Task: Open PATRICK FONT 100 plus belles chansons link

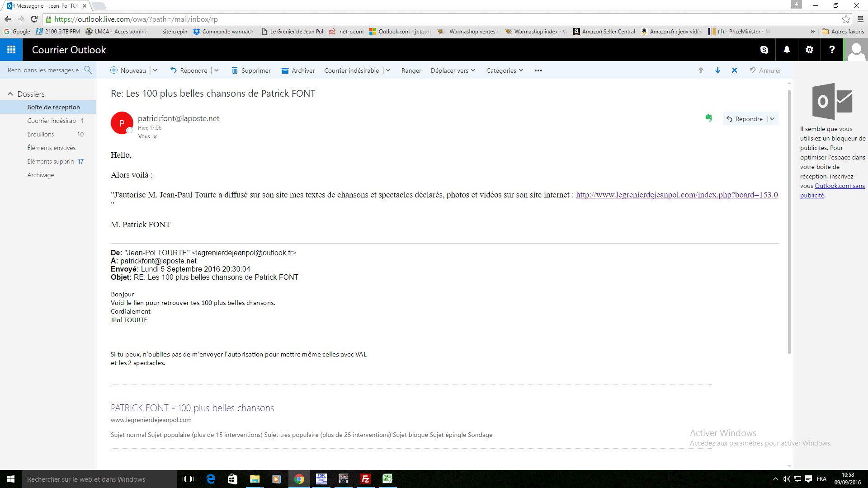Action: 192,408
